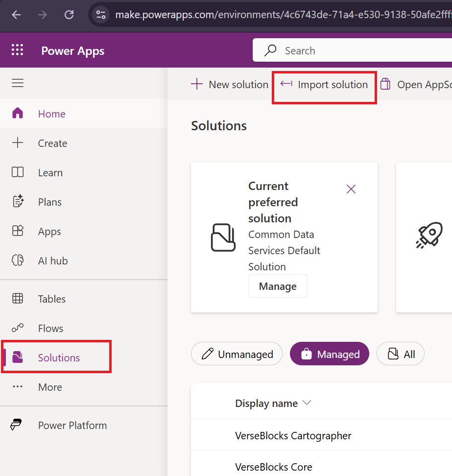Screen dimensions: 452x476
Task: Open Apps in the left navigation
Action: click(84, 231)
